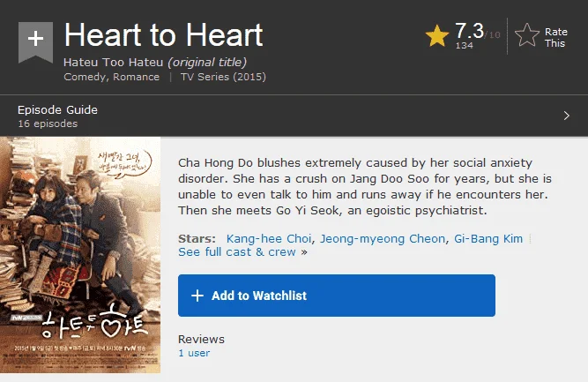The height and width of the screenshot is (382, 588).
Task: Click the Heart to Heart poster thumbnail
Action: point(80,255)
